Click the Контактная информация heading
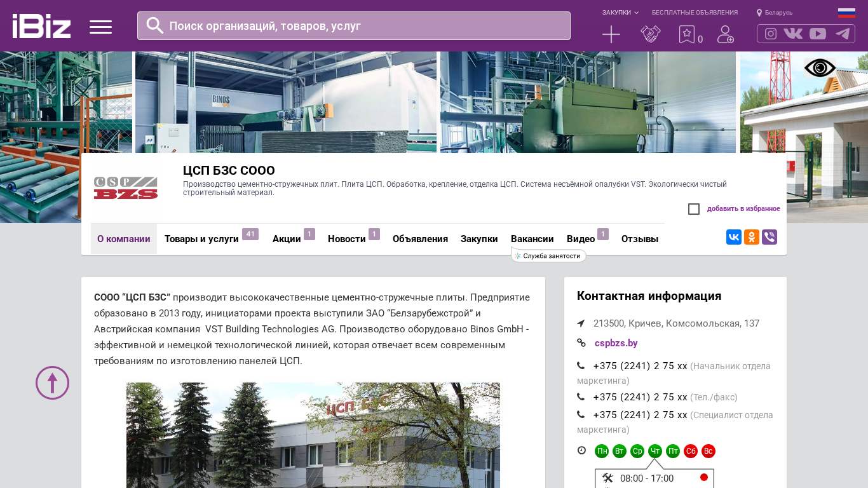This screenshot has height=488, width=868. [649, 296]
